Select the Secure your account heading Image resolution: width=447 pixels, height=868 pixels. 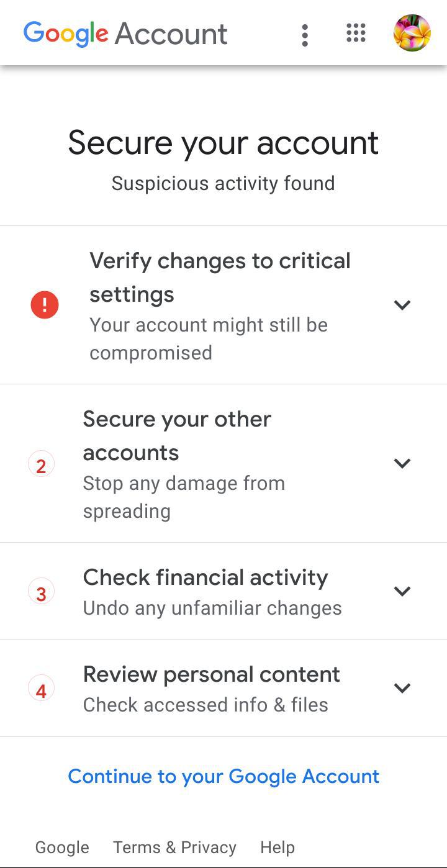click(x=223, y=142)
